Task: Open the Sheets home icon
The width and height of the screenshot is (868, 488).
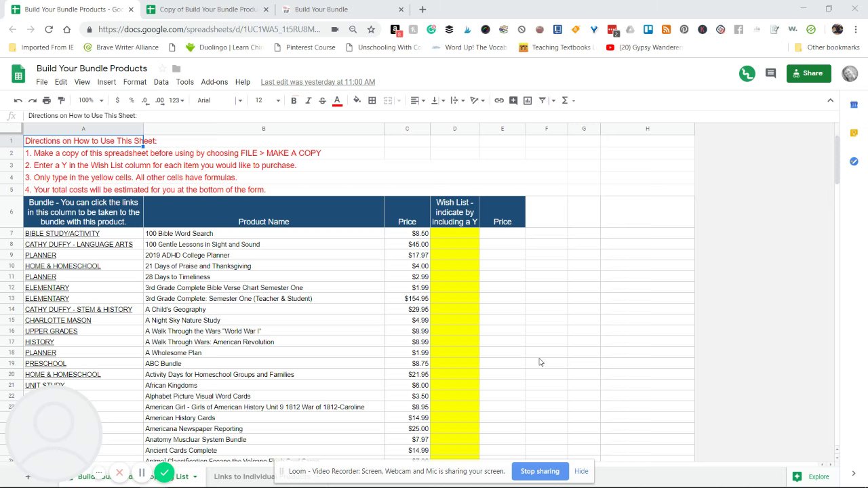Action: [19, 74]
